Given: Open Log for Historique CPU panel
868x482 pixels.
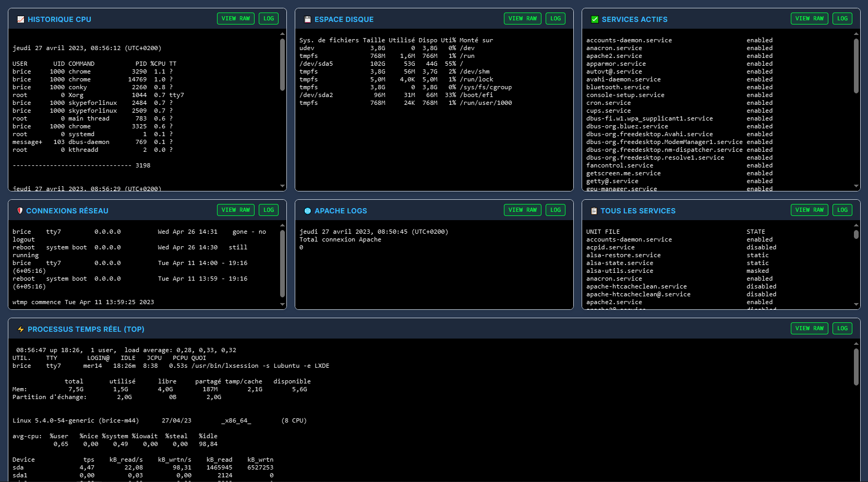Looking at the screenshot, I should [269, 18].
